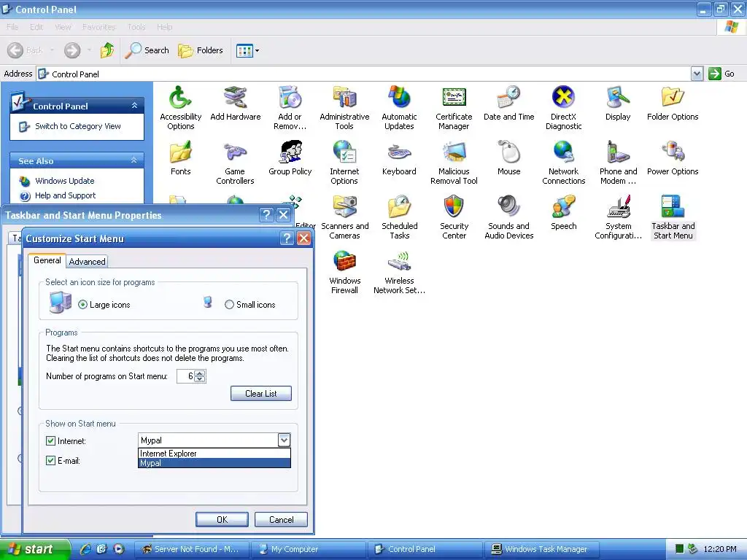Select Small icons radio button

pos(229,305)
